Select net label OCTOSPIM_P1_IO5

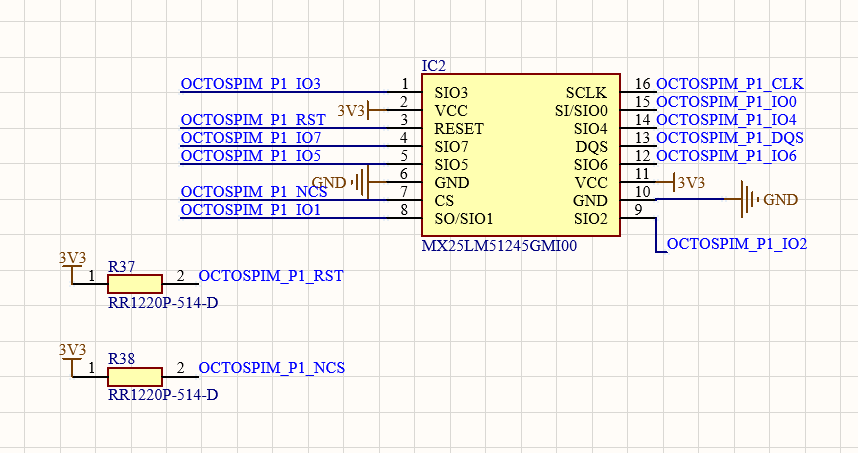[251, 156]
